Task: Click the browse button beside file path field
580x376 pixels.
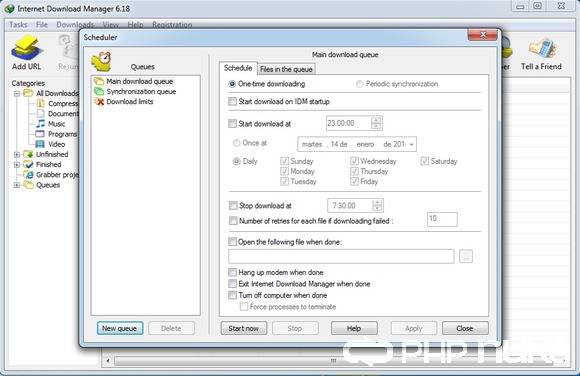Action: [x=466, y=256]
